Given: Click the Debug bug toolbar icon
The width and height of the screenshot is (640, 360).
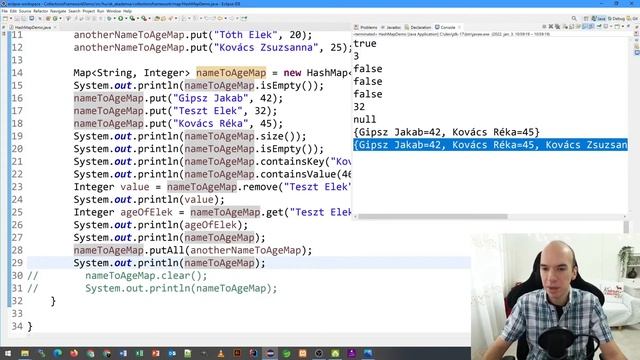Looking at the screenshot, I should pos(109,18).
